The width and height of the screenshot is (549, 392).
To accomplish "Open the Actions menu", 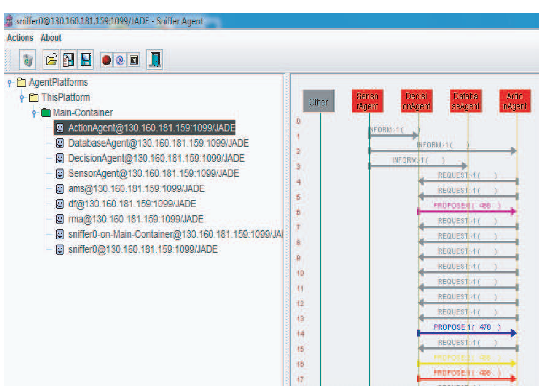I will pyautogui.click(x=20, y=38).
